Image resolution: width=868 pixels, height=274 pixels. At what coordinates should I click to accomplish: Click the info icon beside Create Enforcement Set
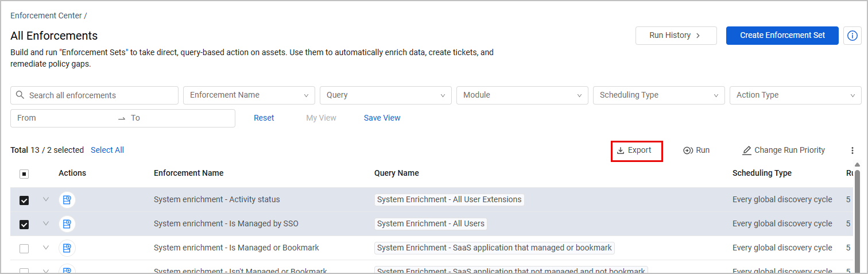[x=852, y=36]
